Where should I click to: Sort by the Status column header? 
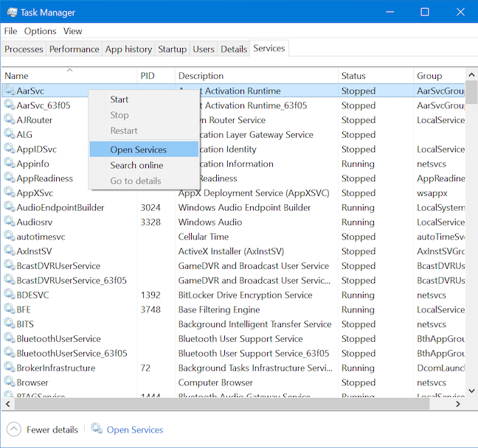375,75
